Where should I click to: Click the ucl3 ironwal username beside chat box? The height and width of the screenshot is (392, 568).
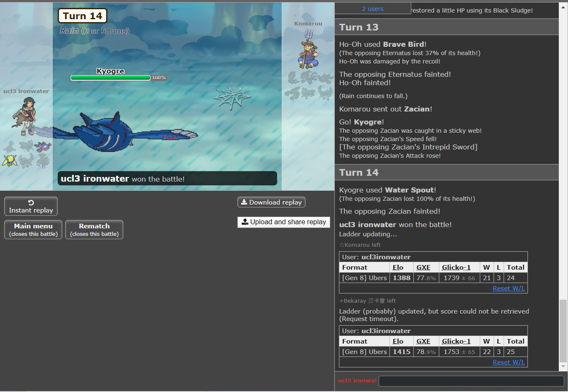pyautogui.click(x=357, y=380)
